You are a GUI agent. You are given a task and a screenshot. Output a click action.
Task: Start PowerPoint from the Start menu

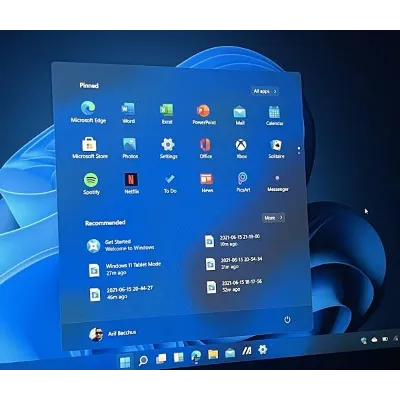click(x=204, y=114)
